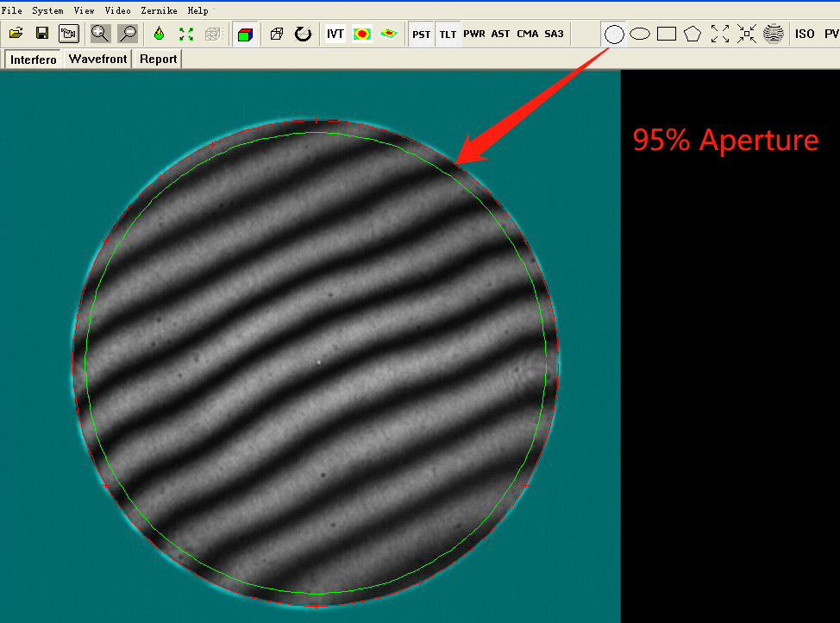
Task: Select the zoom in magnifier
Action: [x=100, y=34]
